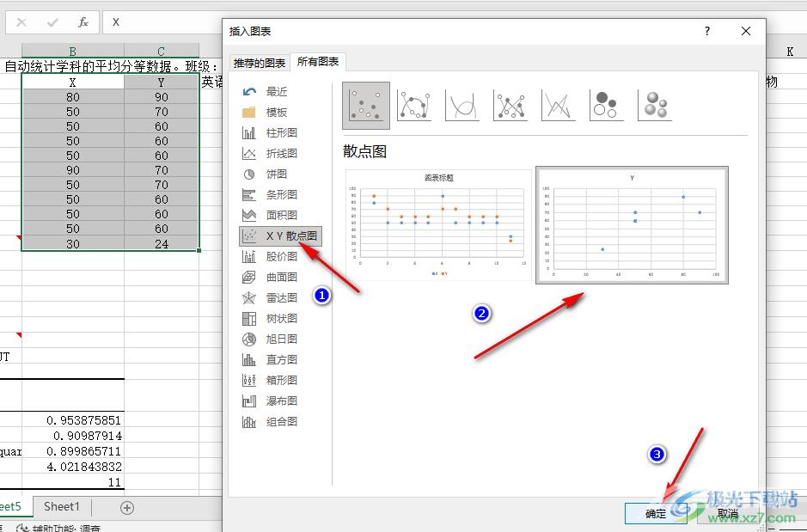This screenshot has height=532, width=807.
Task: Click the formula bar enter checkmark icon
Action: tap(52, 22)
